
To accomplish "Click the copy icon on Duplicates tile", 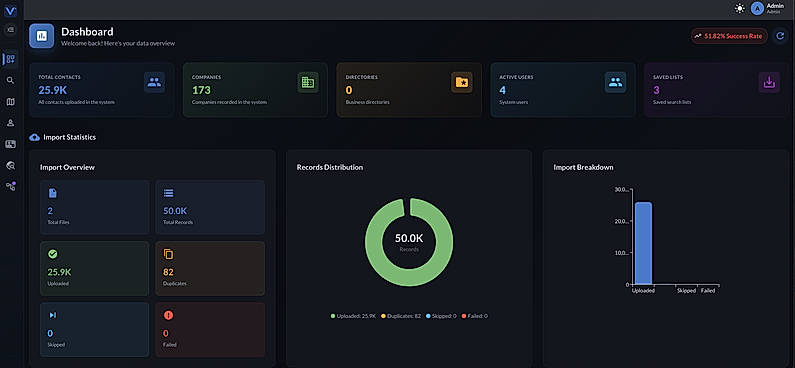I will [168, 254].
